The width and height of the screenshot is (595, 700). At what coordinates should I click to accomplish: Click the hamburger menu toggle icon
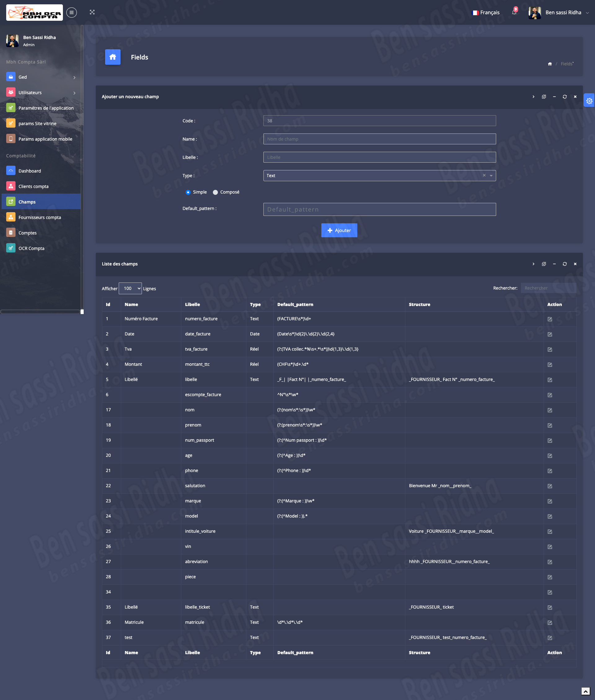coord(72,12)
